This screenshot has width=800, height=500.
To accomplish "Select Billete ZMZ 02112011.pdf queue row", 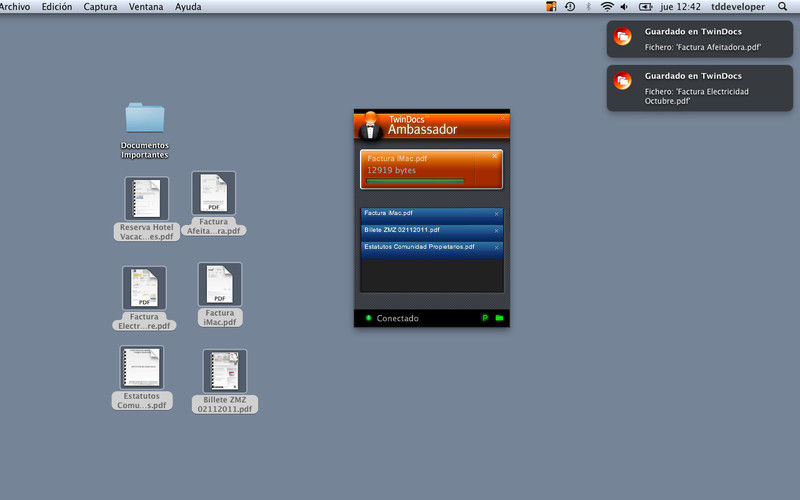I will [x=432, y=231].
